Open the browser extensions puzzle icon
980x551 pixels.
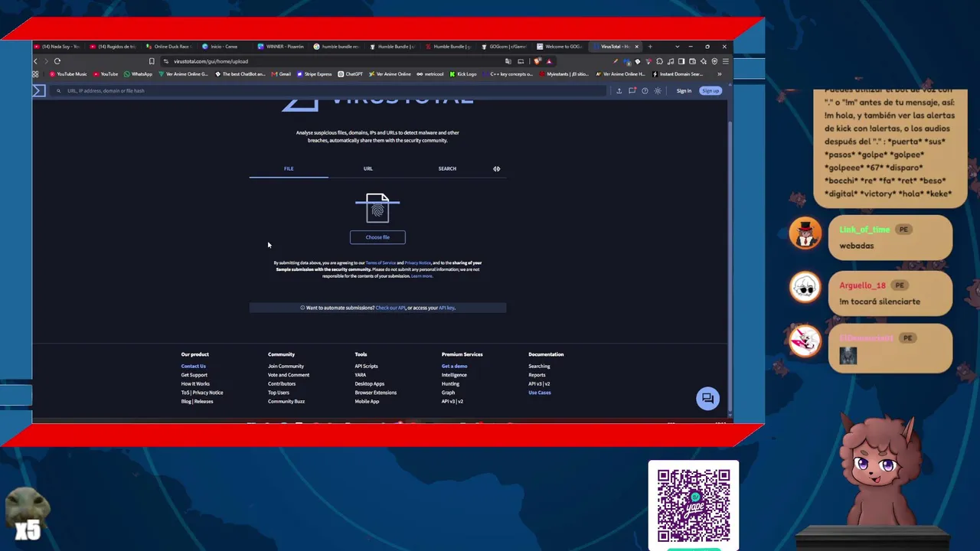[x=660, y=61]
